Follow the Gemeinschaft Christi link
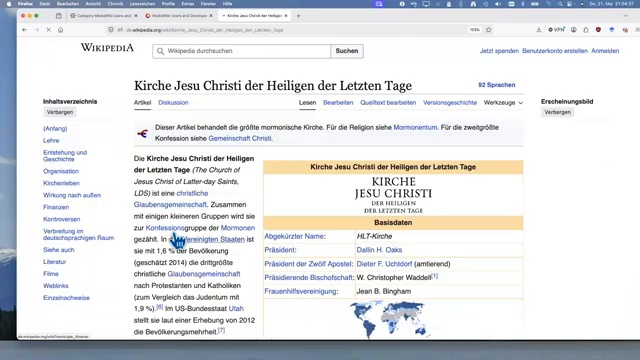The image size is (640, 360). (x=240, y=138)
